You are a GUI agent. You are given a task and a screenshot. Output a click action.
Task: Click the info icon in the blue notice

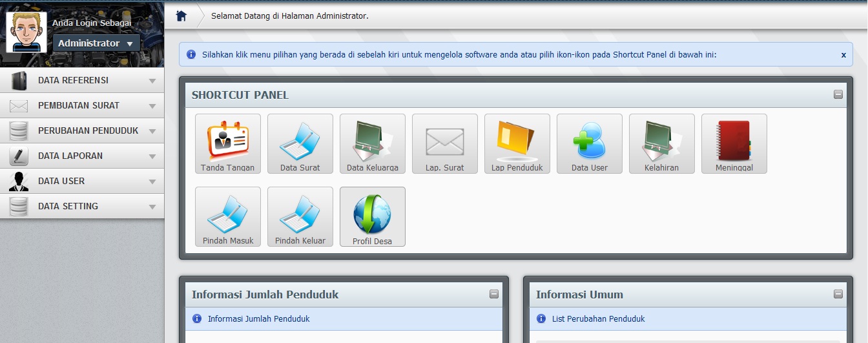[x=191, y=55]
